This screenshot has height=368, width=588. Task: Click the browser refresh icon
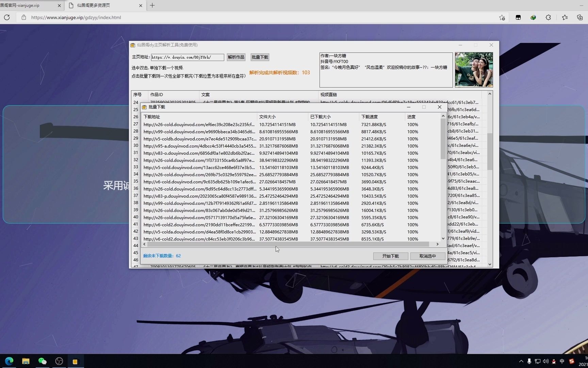click(x=7, y=17)
